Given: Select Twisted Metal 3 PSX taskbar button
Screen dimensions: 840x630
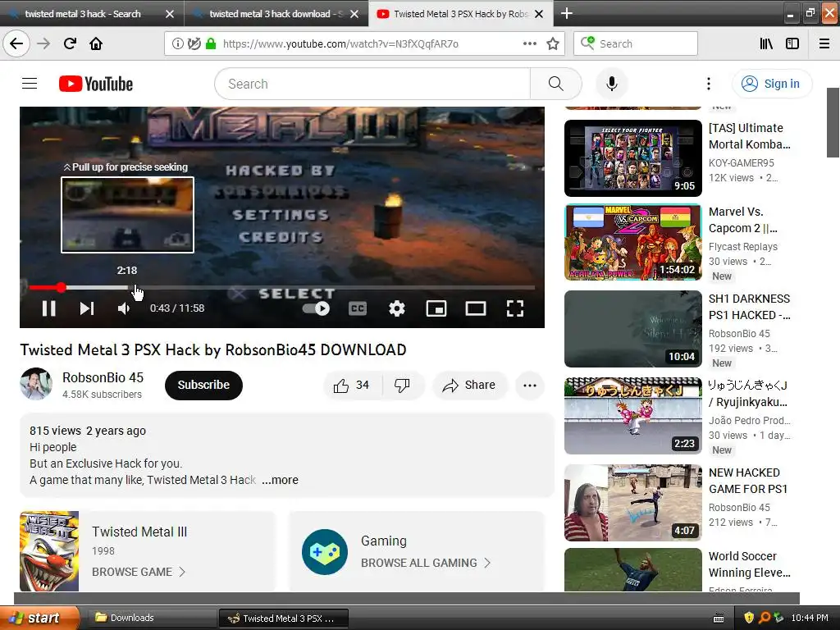Looking at the screenshot, I should coord(284,618).
